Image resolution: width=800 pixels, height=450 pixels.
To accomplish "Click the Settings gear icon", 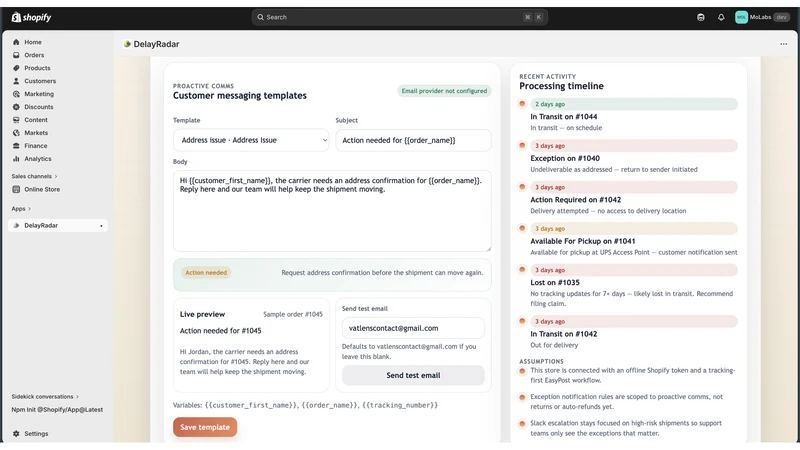I will pos(16,434).
